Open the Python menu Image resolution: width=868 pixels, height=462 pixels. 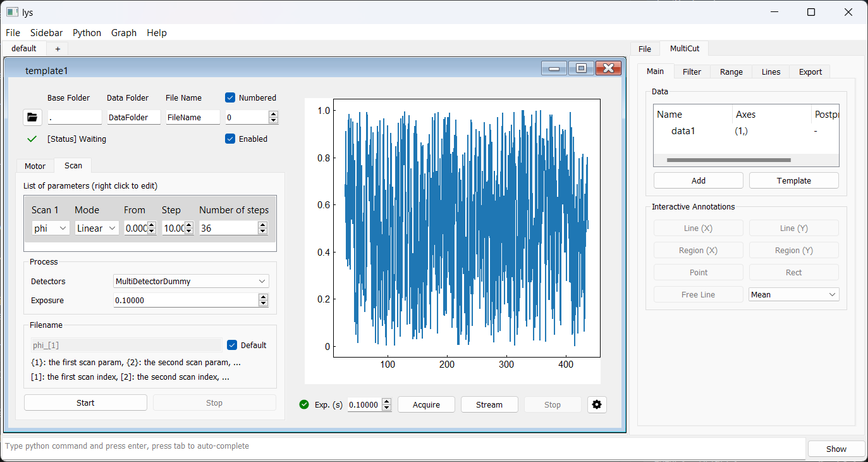pos(87,33)
